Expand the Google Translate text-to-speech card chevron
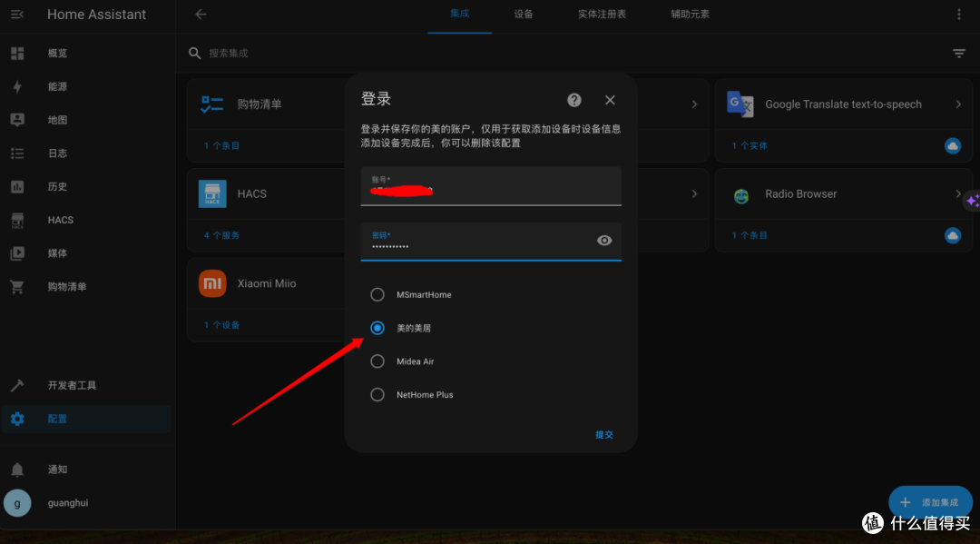 tap(958, 104)
